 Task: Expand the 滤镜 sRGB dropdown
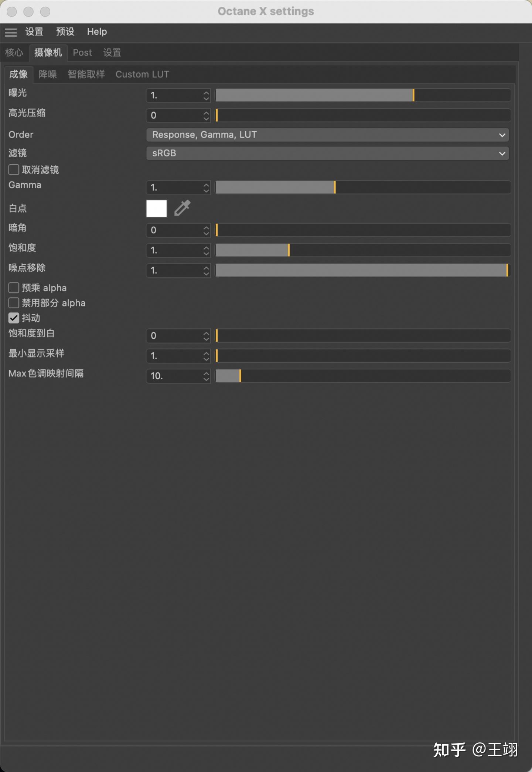point(328,153)
